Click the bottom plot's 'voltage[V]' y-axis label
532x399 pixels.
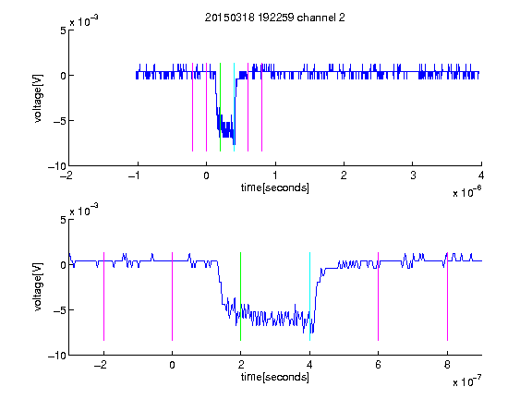(38, 287)
